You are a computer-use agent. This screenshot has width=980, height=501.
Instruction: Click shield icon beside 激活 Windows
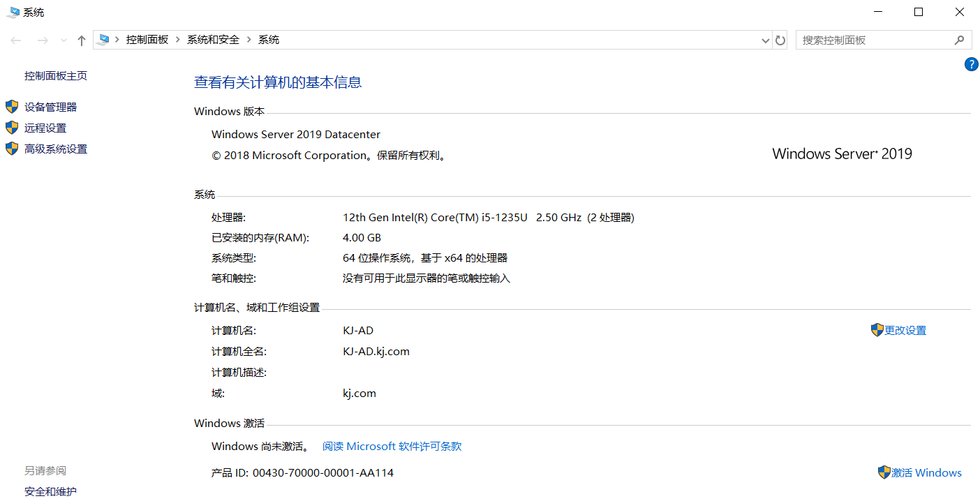click(884, 472)
